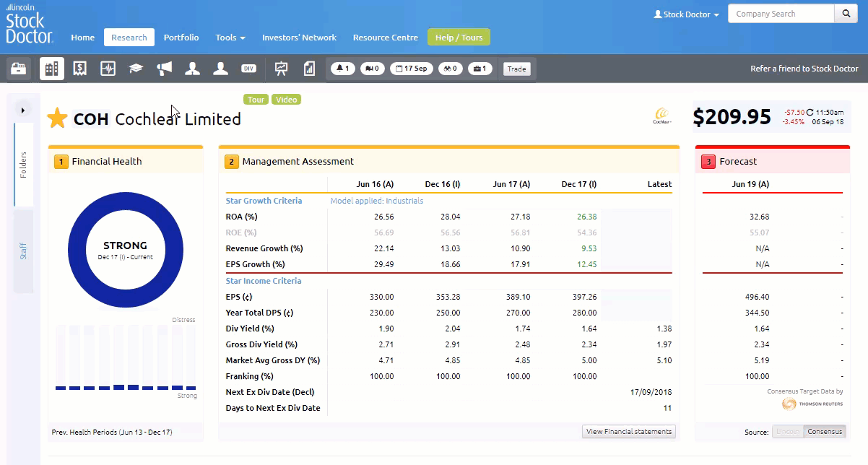Click the report document with bars icon
The width and height of the screenshot is (868, 465).
coord(309,69)
